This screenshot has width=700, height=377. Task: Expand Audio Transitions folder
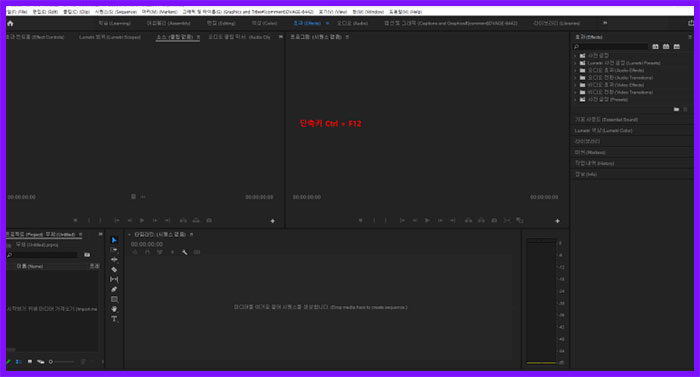point(575,78)
